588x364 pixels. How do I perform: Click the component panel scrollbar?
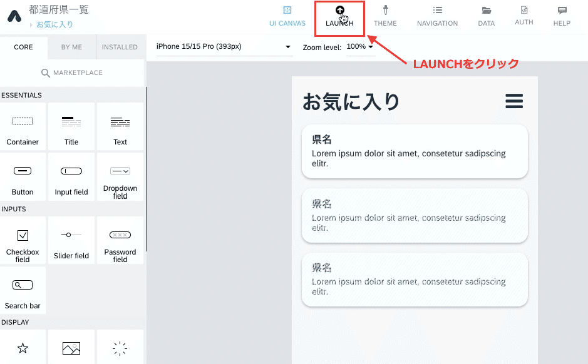(x=145, y=168)
